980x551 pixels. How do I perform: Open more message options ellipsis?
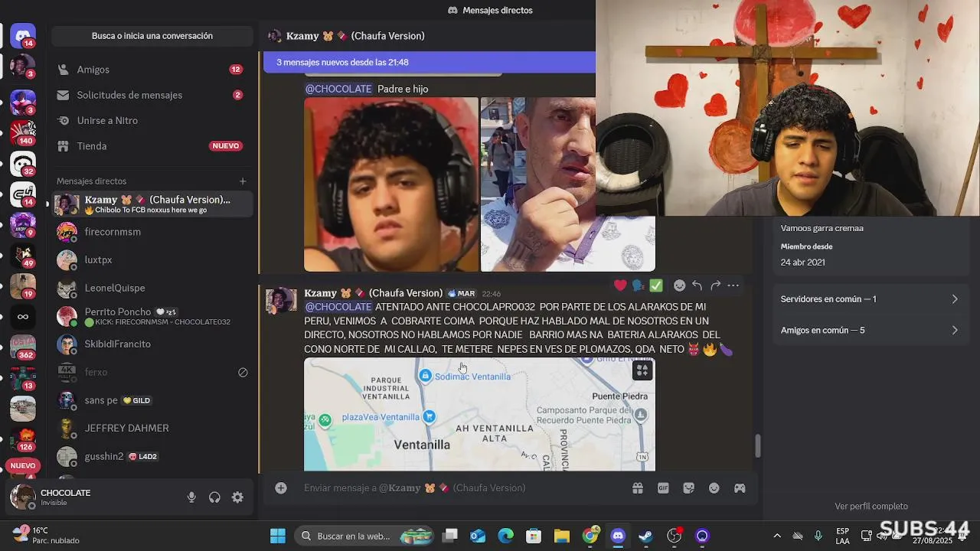point(733,285)
